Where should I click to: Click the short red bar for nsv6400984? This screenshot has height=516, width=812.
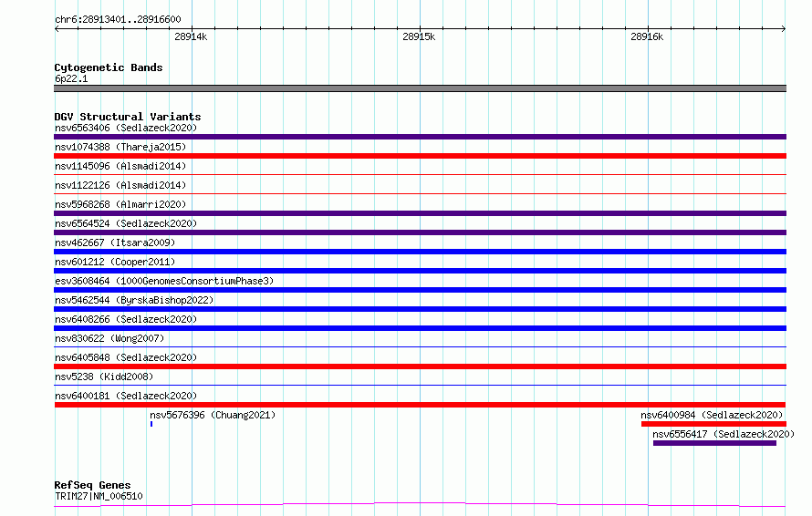point(713,424)
